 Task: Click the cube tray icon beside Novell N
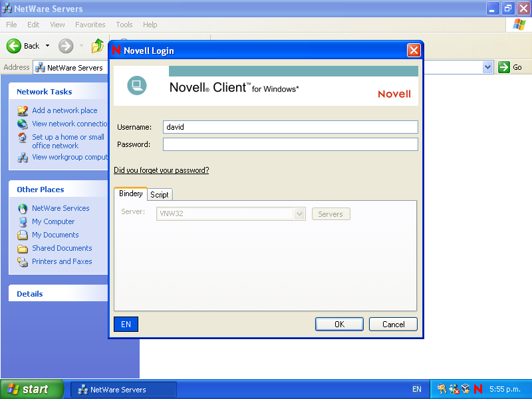pos(465,389)
